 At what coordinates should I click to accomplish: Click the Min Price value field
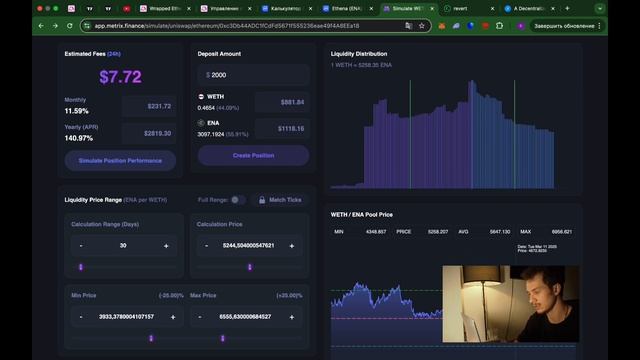pyautogui.click(x=127, y=317)
